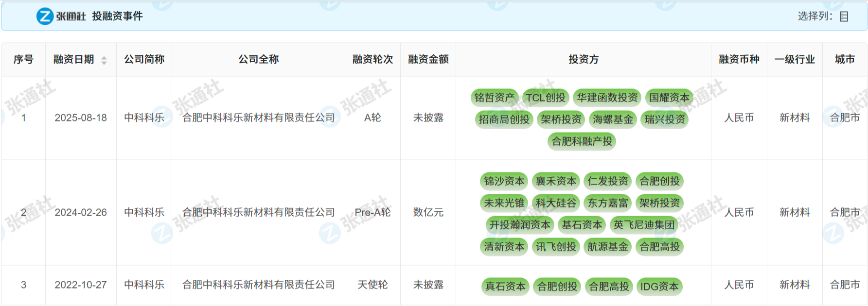Click the date 2022-10-27

tap(81, 285)
